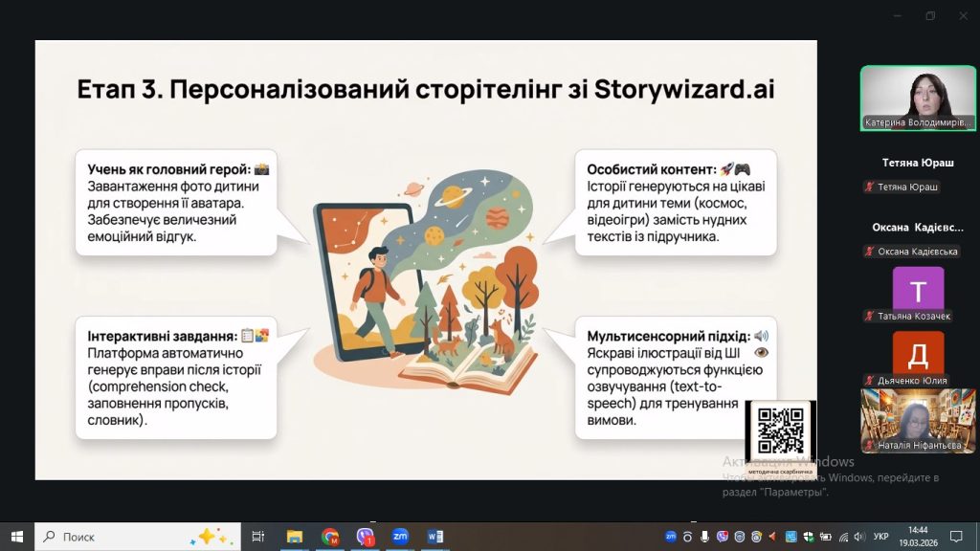Switch the УКР keyboard language indicator
Image resolution: width=980 pixels, height=551 pixels.
(881, 537)
